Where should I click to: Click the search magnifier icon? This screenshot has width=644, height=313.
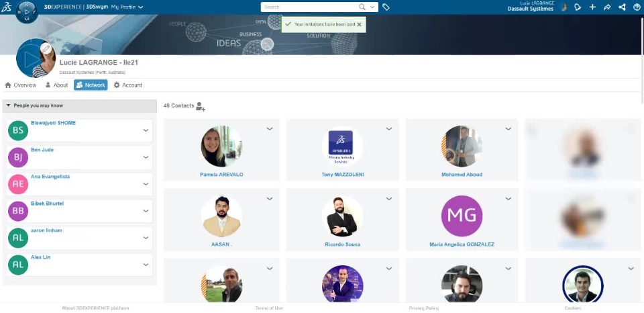(x=362, y=7)
